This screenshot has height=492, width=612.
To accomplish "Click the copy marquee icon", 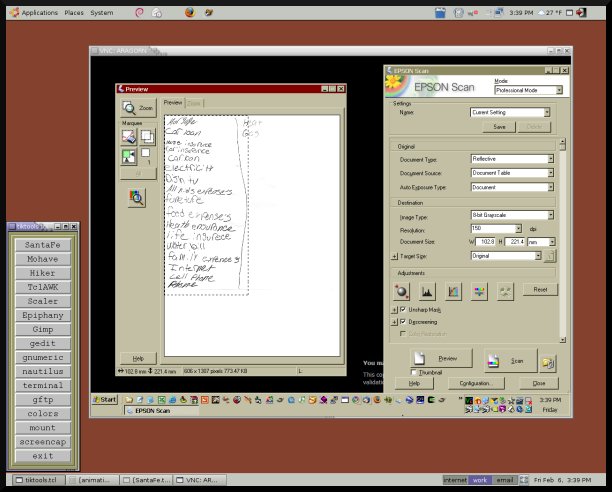I will (x=148, y=137).
